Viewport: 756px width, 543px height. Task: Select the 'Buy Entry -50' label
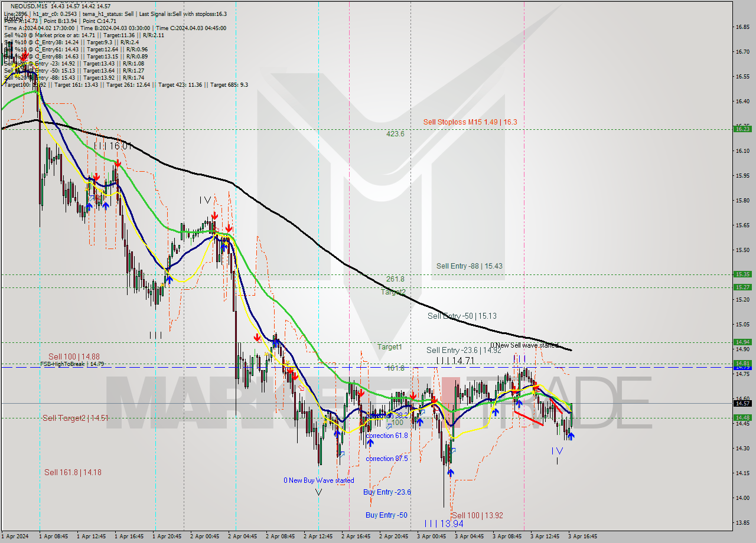386,515
